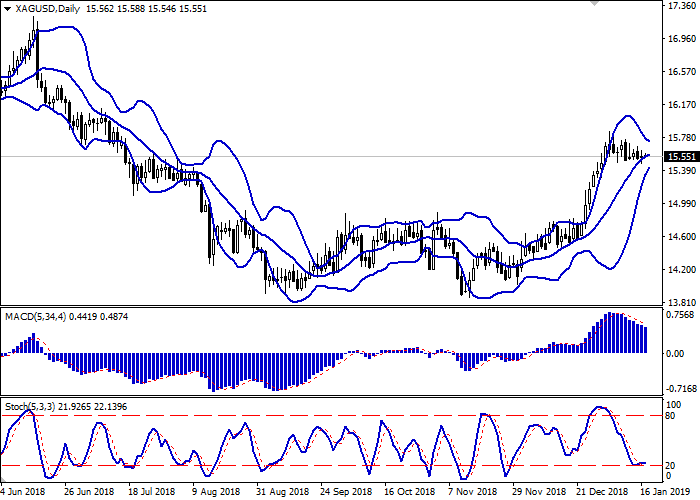Click the 16.170 price axis label
The width and height of the screenshot is (700, 500).
click(680, 105)
